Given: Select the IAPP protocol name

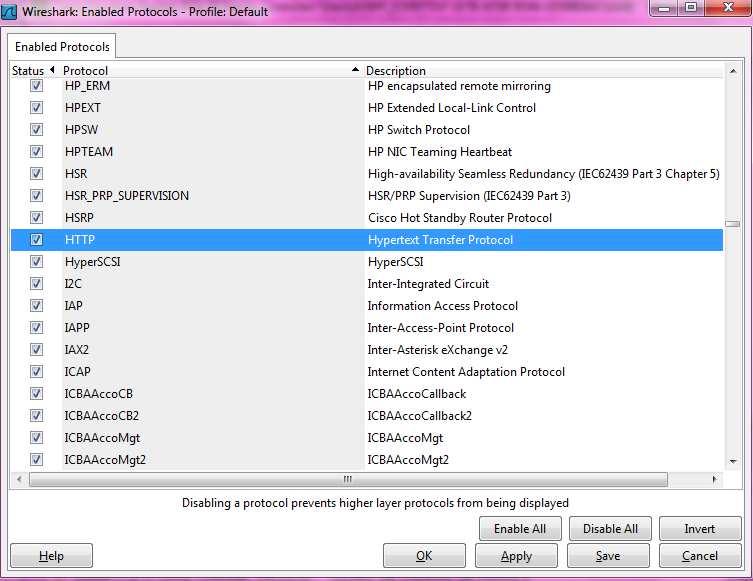Looking at the screenshot, I should click(x=77, y=327).
